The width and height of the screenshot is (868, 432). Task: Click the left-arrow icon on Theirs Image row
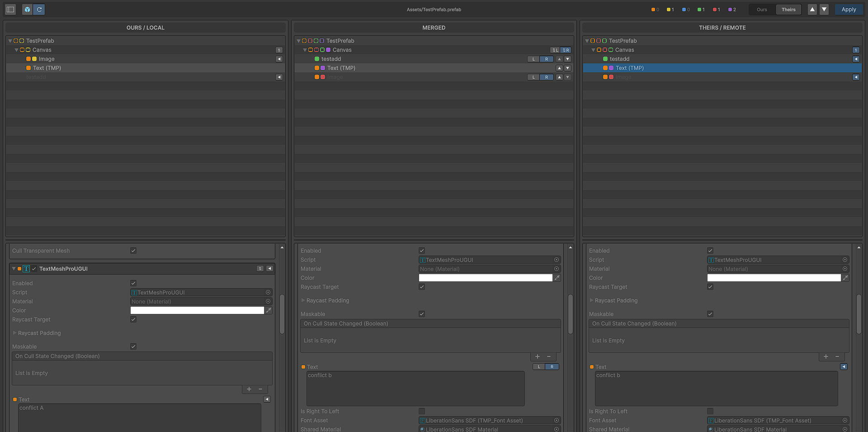(856, 77)
